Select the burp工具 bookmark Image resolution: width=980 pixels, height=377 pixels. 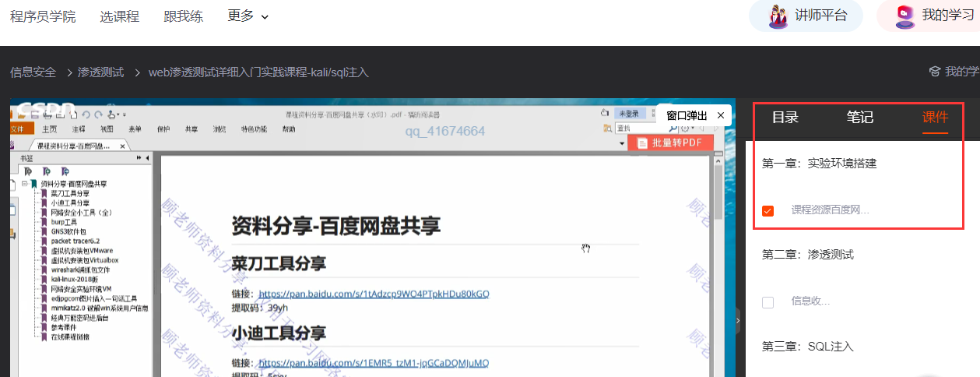[64, 222]
